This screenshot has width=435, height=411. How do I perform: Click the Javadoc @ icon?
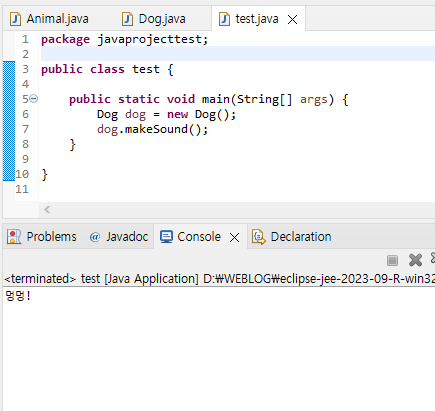95,237
